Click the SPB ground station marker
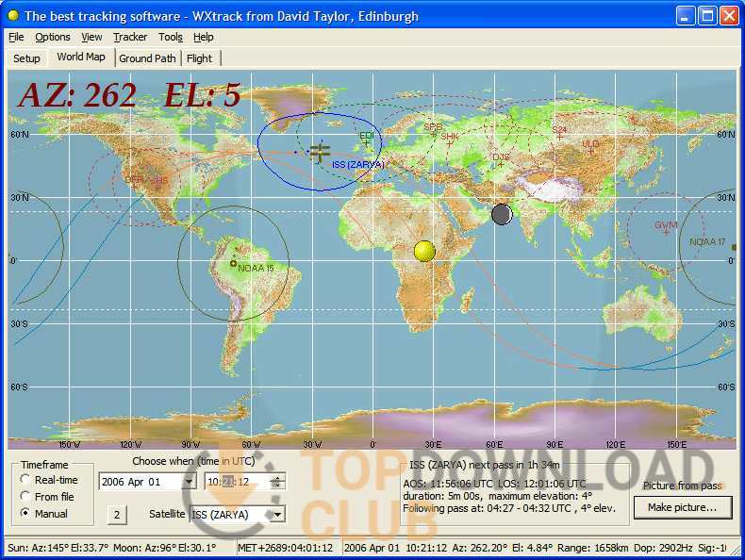The width and height of the screenshot is (745, 560). click(433, 135)
